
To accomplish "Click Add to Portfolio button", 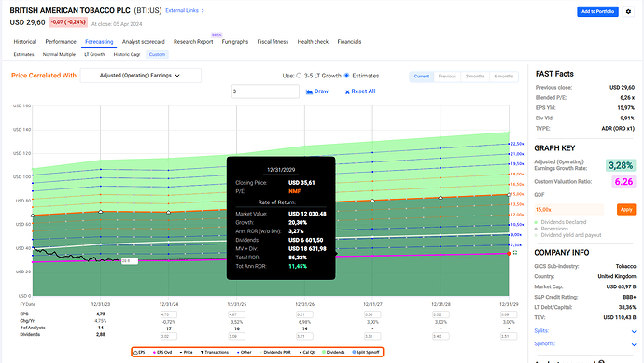I will (x=597, y=11).
